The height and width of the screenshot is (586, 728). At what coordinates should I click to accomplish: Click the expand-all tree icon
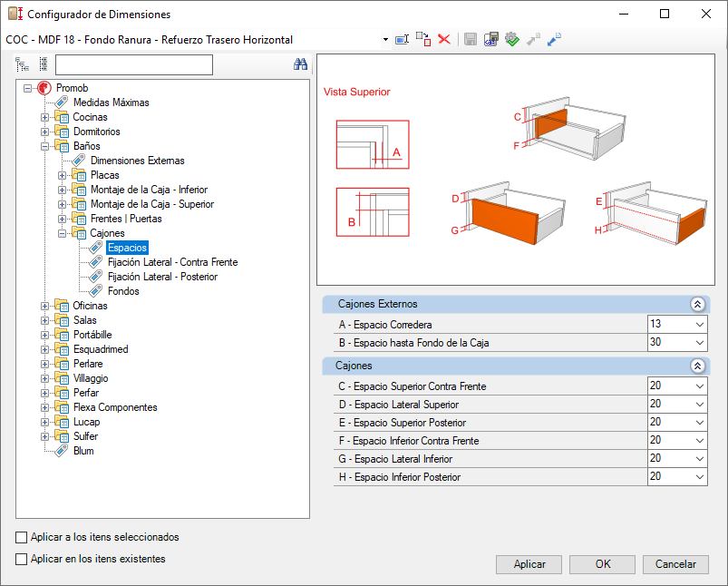click(22, 64)
